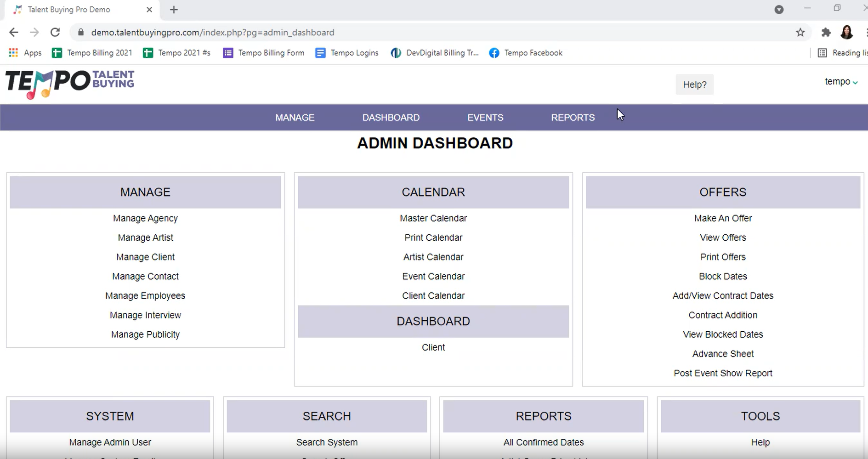
Task: Click the browser back arrow icon
Action: coord(14,32)
